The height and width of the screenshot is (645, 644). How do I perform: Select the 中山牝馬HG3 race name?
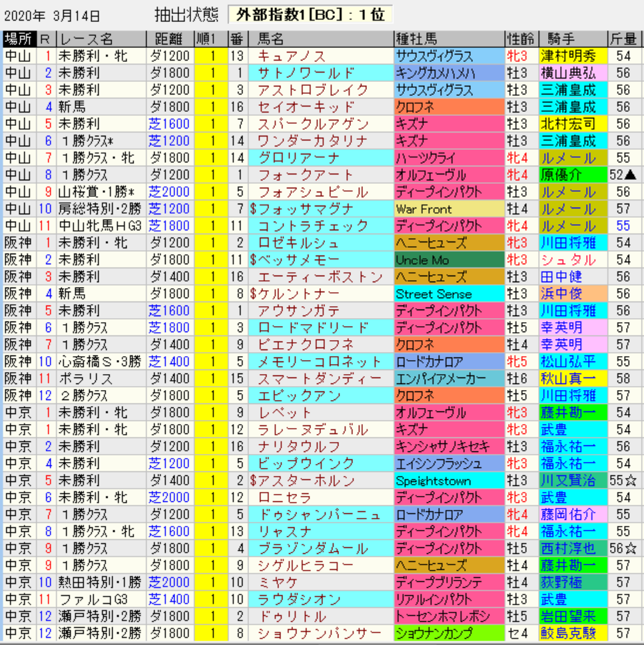coord(101,226)
